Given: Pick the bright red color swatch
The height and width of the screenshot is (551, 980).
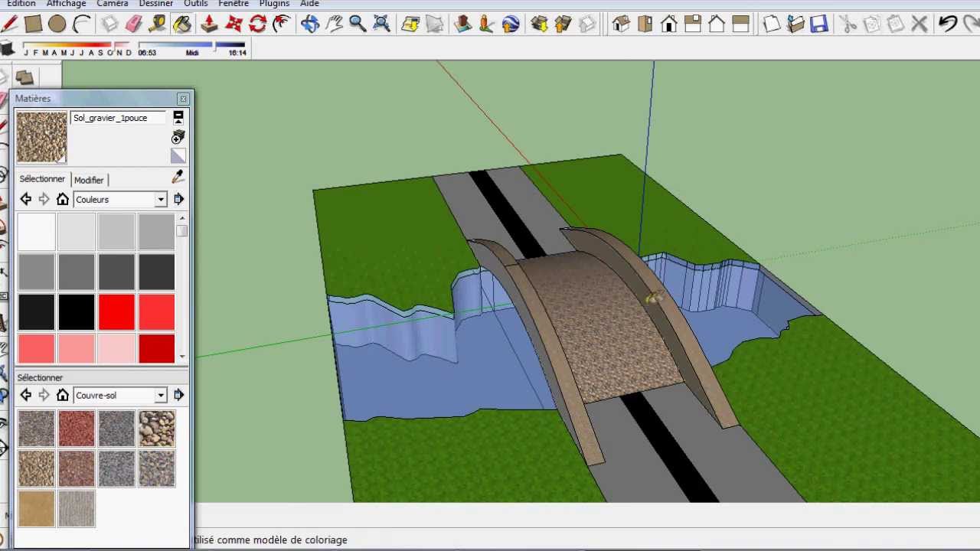Looking at the screenshot, I should [116, 312].
